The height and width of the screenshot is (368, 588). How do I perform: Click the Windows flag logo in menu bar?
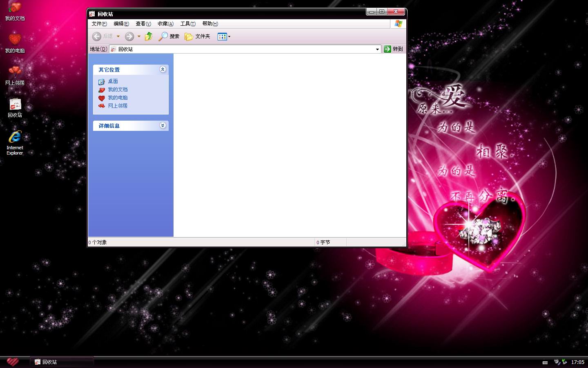[x=399, y=24]
